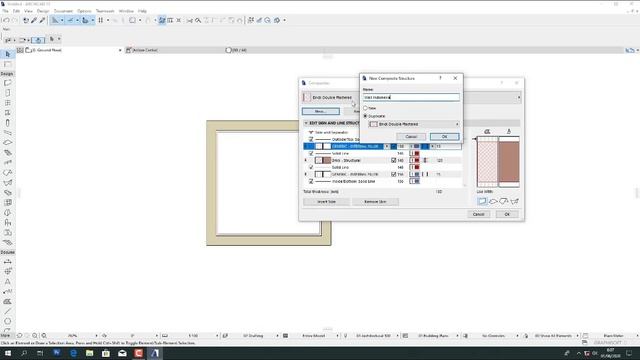Select the Door tool in the toolbox
The image size is (640, 360).
[x=7, y=93]
